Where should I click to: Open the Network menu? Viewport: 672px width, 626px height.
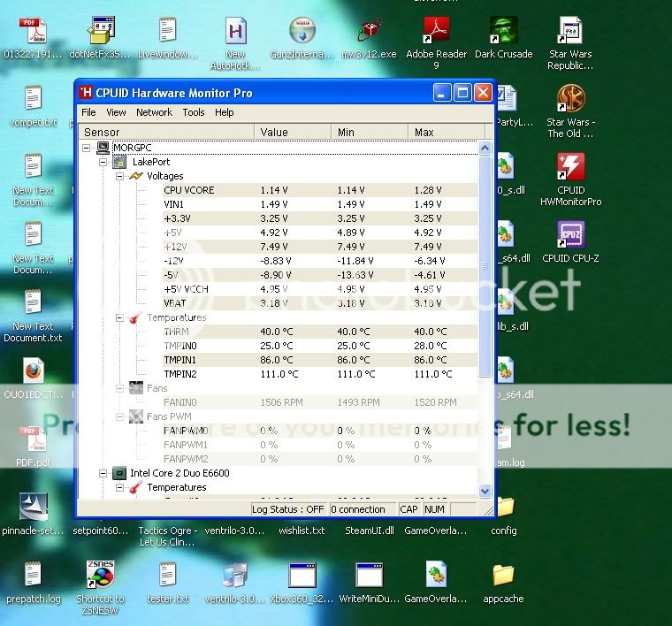[x=154, y=112]
